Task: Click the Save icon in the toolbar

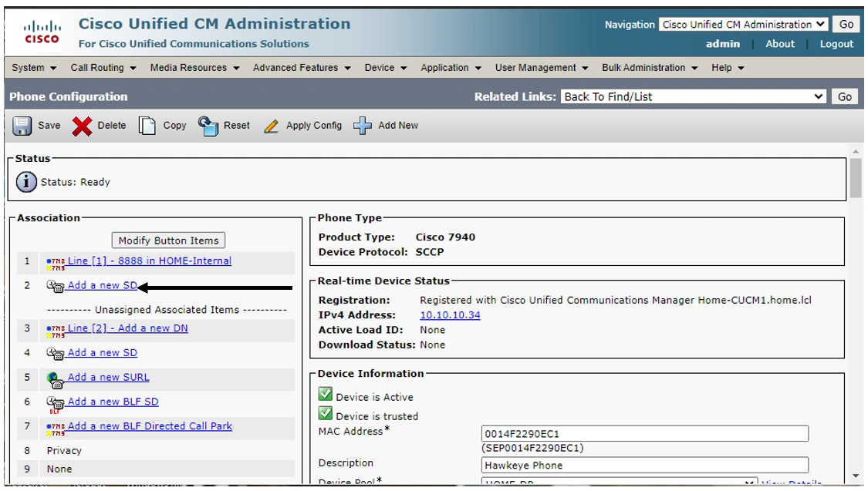Action: (x=21, y=125)
